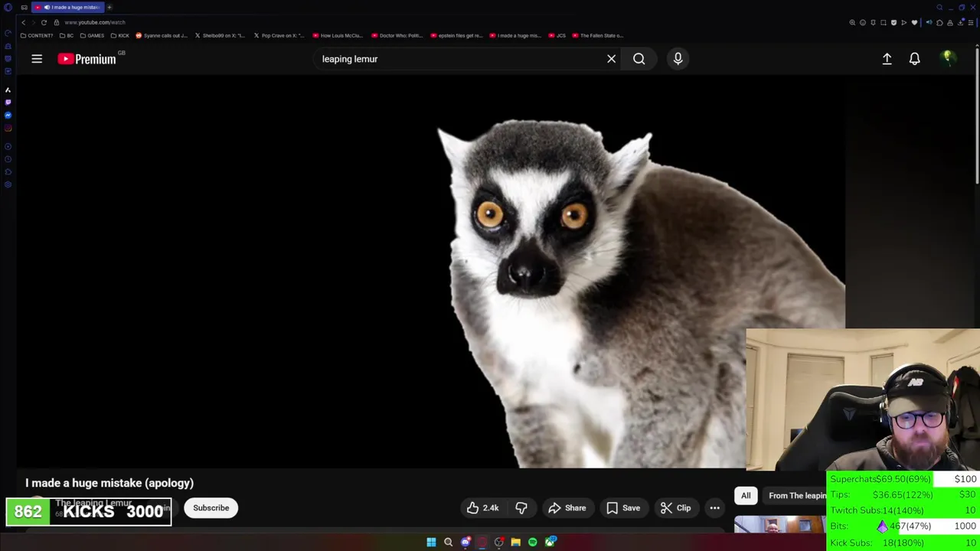
Task: Open more actions three-dot menu
Action: click(714, 508)
